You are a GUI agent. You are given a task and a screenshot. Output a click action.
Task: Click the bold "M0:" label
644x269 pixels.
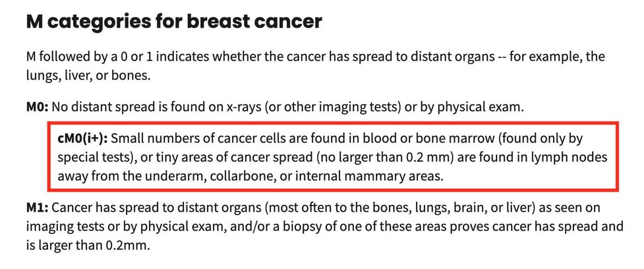coord(37,107)
